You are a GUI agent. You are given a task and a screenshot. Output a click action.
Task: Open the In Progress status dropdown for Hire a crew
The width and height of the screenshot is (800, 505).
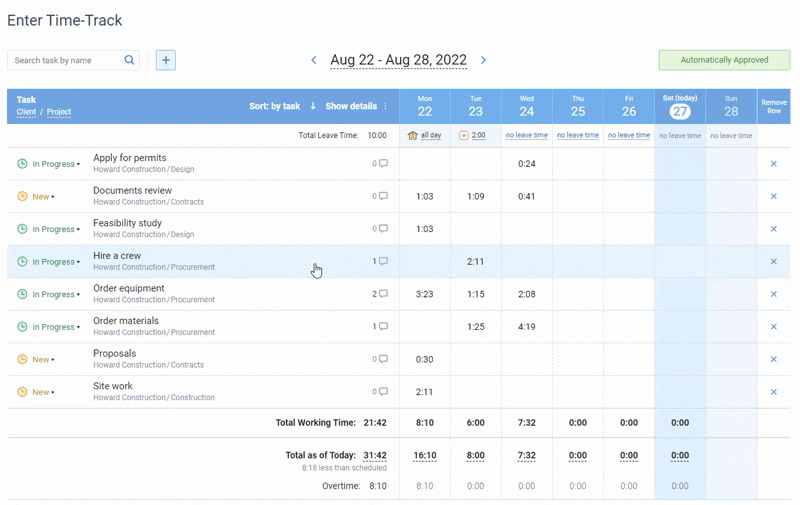point(56,262)
